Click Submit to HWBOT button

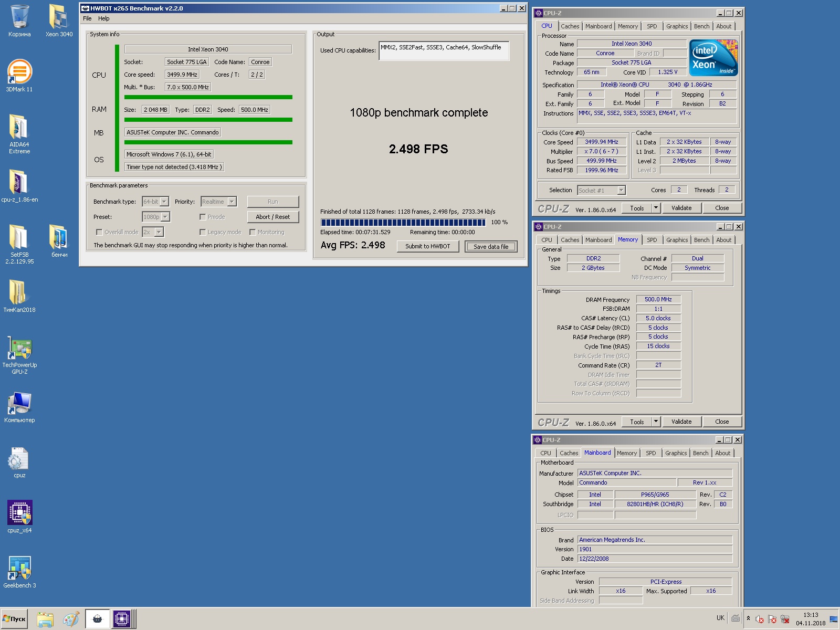[428, 246]
